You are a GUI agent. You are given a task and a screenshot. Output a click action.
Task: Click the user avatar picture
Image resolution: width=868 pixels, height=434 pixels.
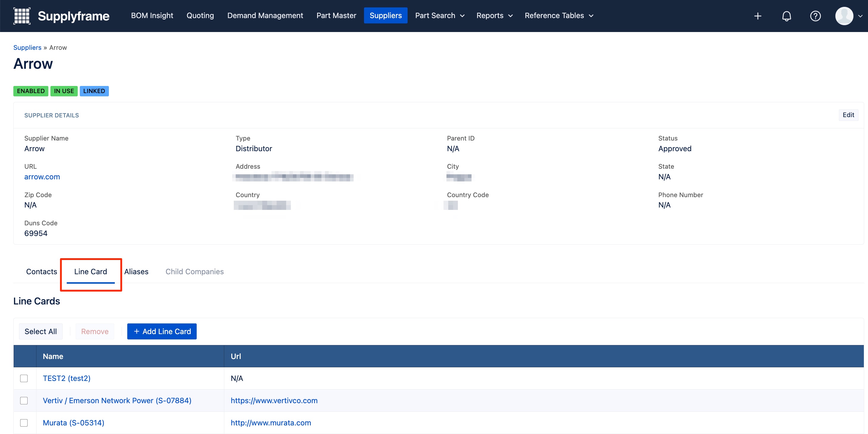[x=844, y=16]
